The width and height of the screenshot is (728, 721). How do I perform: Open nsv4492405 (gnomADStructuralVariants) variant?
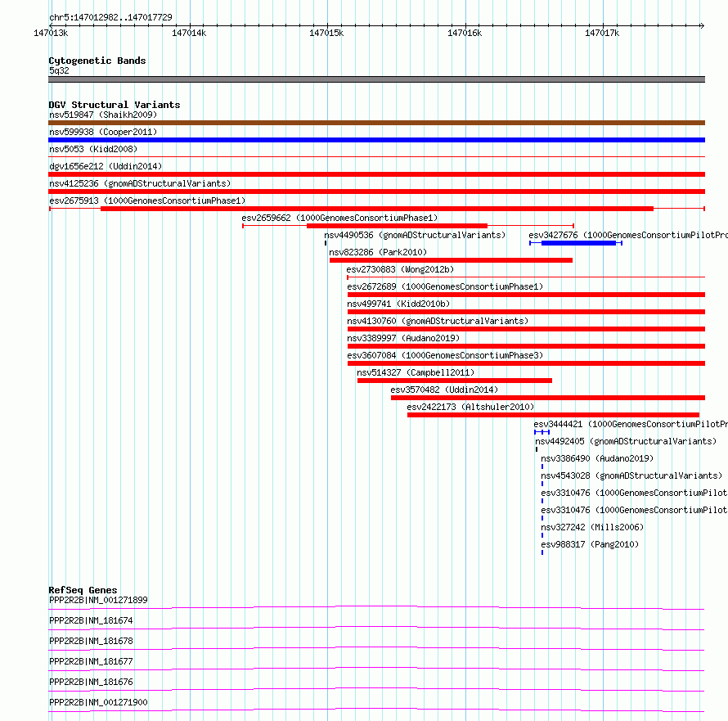click(x=626, y=441)
